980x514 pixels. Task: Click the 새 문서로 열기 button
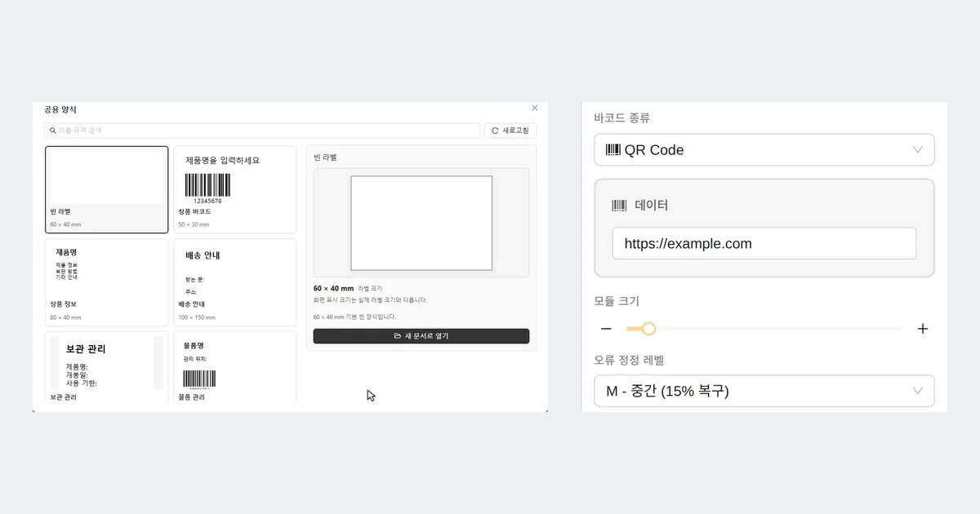(x=421, y=336)
